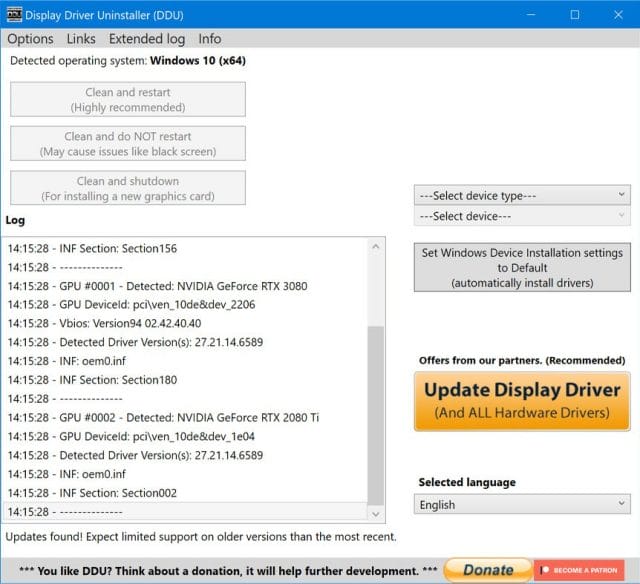The height and width of the screenshot is (584, 640).
Task: Click the log scrollbar down arrow
Action: pos(376,514)
